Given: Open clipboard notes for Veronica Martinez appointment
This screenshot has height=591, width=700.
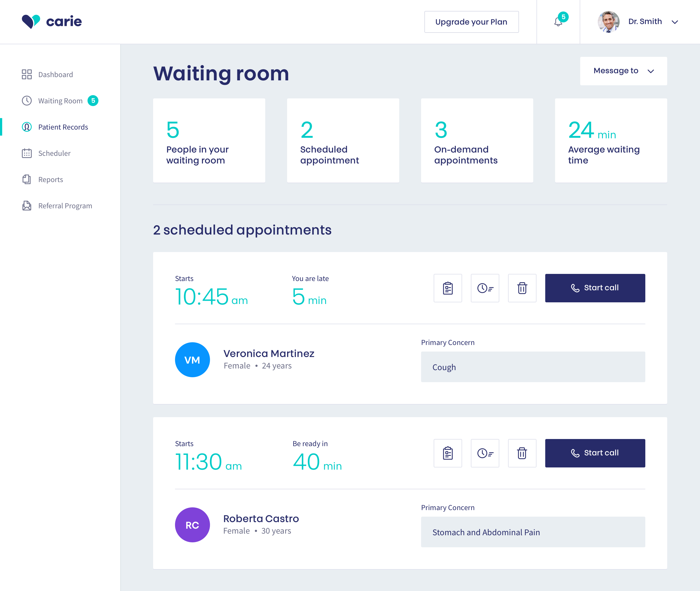Looking at the screenshot, I should point(448,288).
